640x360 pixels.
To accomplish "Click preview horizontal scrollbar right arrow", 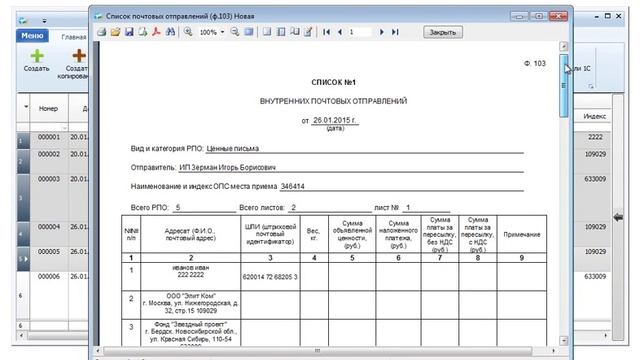I will 553,351.
